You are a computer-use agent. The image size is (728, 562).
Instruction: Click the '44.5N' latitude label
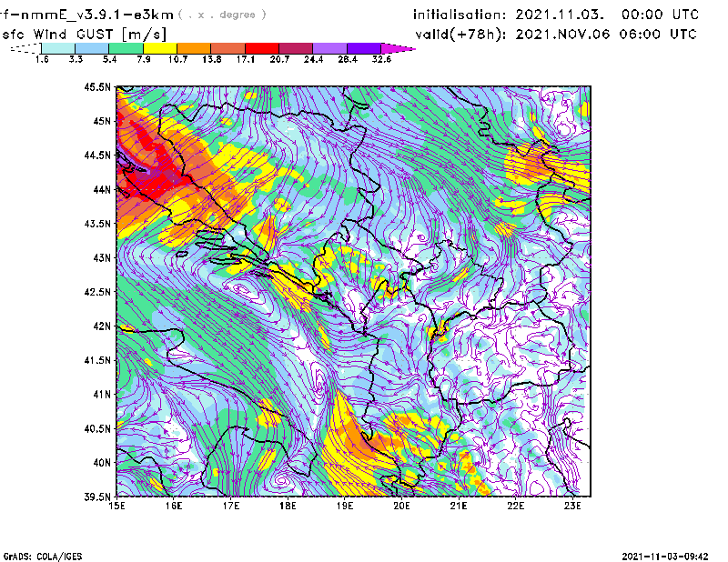pos(97,155)
